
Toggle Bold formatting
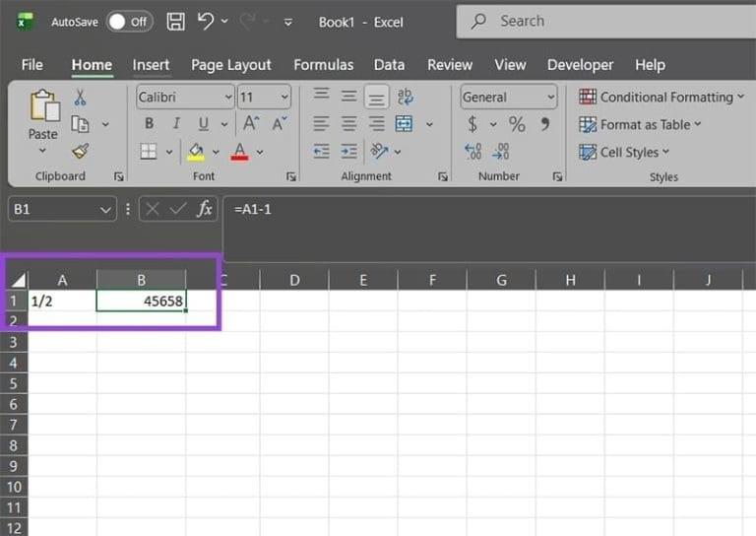(149, 124)
